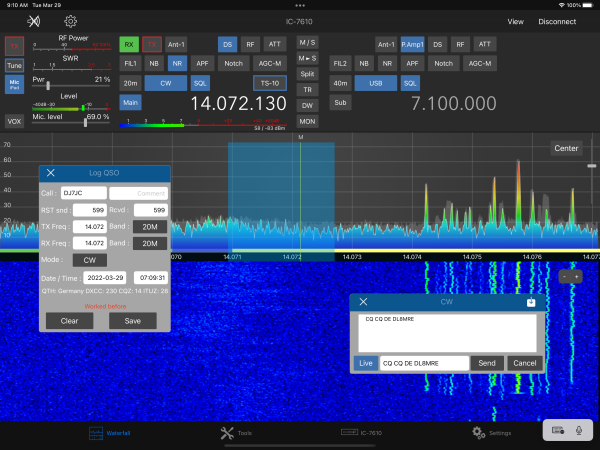This screenshot has width=600, height=450.
Task: Open the Tools tab
Action: pos(237,433)
